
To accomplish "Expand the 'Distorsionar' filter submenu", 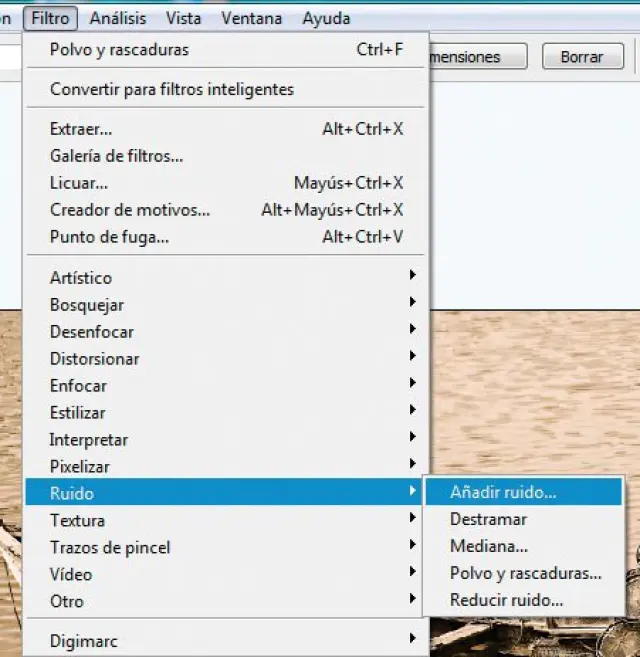I will click(94, 359).
